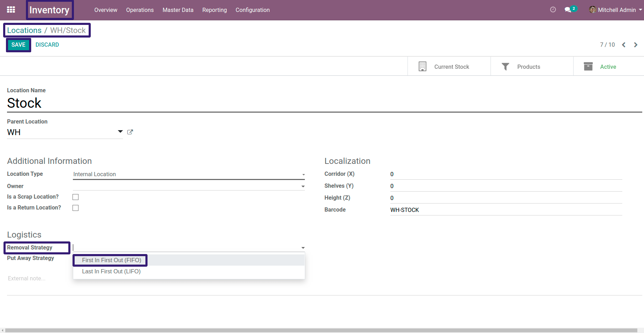Open the Products stat button
This screenshot has height=333, width=644.
(532, 67)
